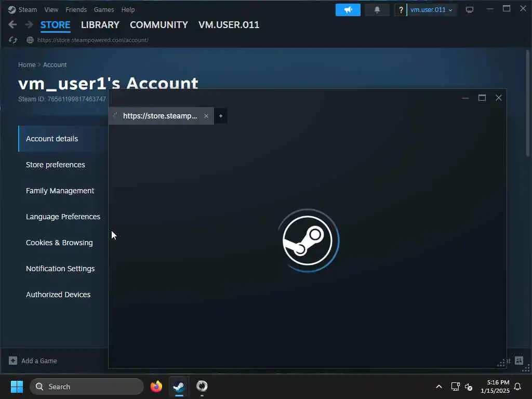Viewport: 532px width, 399px height.
Task: Open the View menu
Action: [x=51, y=9]
